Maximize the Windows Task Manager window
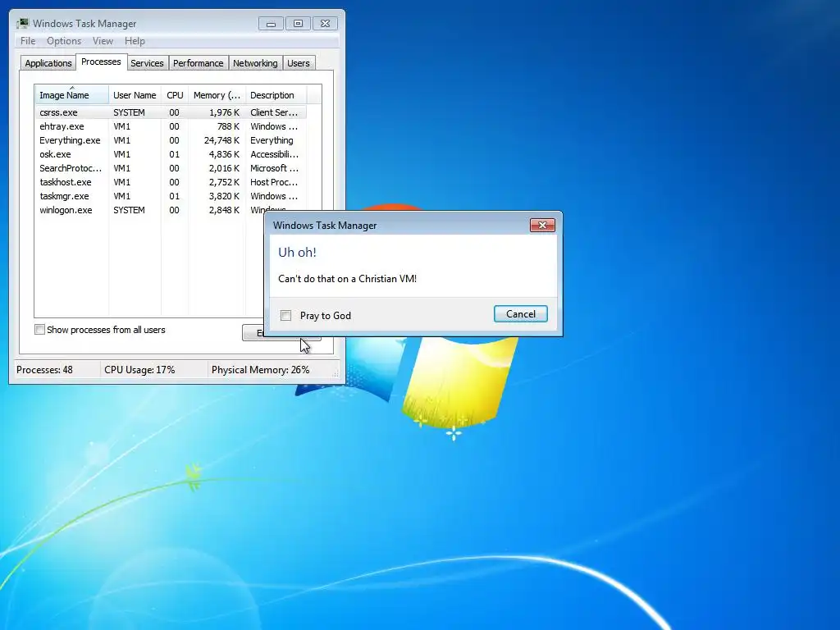The width and height of the screenshot is (840, 630). [x=298, y=24]
